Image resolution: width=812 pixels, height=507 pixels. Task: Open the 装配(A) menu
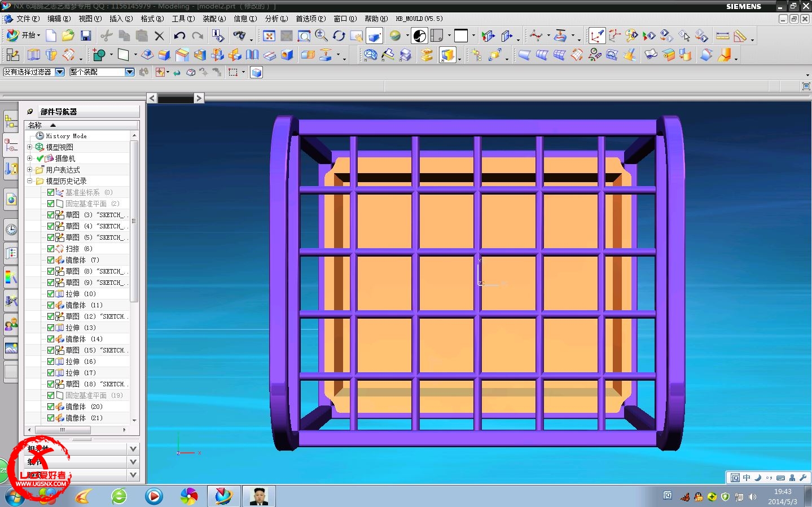coord(214,19)
